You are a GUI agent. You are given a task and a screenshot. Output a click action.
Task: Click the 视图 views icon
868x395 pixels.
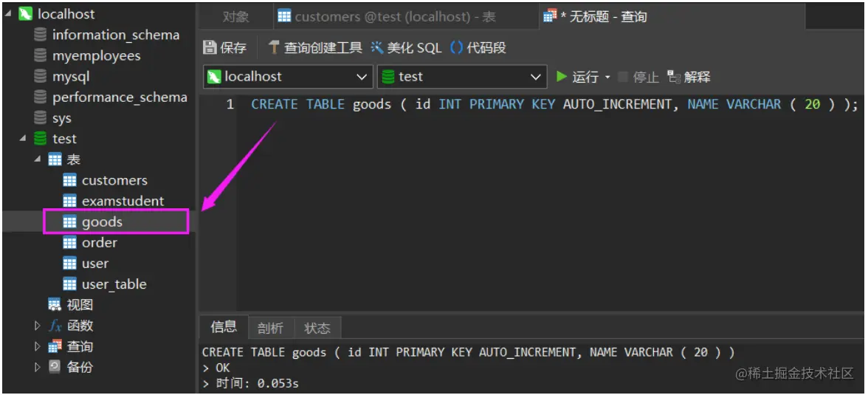click(55, 305)
